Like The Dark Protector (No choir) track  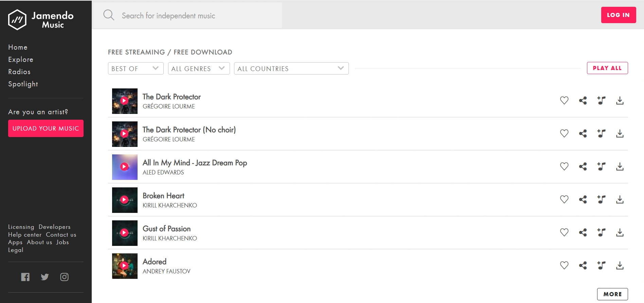[564, 134]
